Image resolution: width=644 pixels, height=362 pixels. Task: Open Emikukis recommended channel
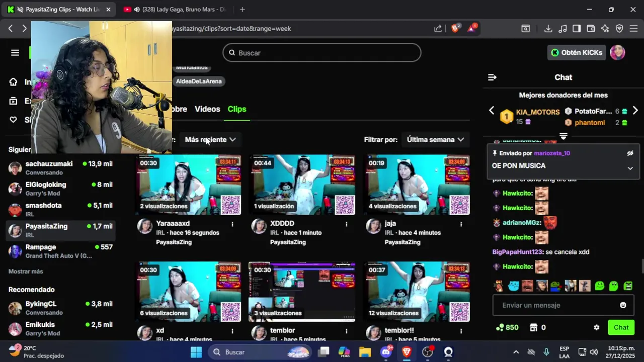point(60,329)
